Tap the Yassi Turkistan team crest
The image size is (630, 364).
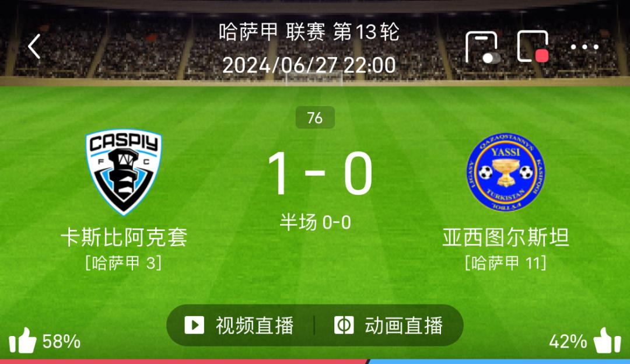click(505, 172)
